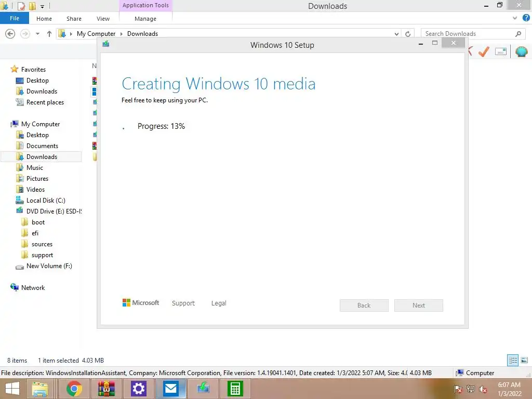Open the recent locations dropdown arrow
Image resolution: width=532 pixels, height=399 pixels.
(37, 34)
